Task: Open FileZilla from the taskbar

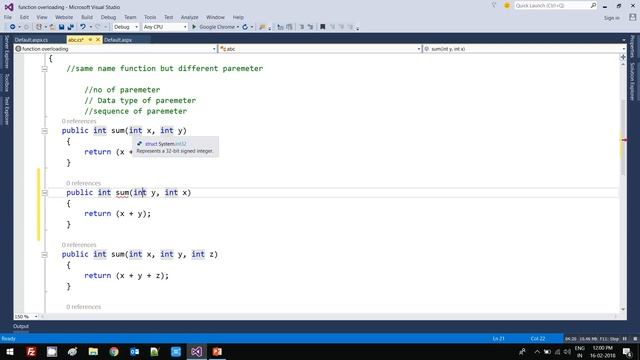Action: click(31, 351)
